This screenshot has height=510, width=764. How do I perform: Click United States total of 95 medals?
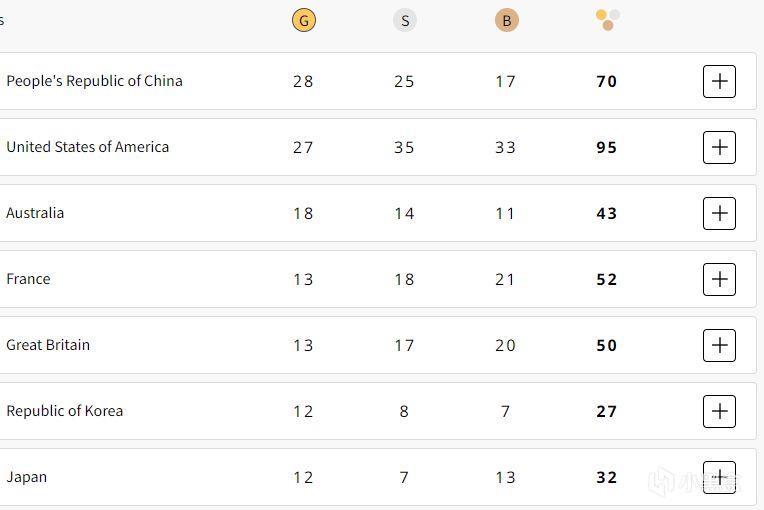607,148
